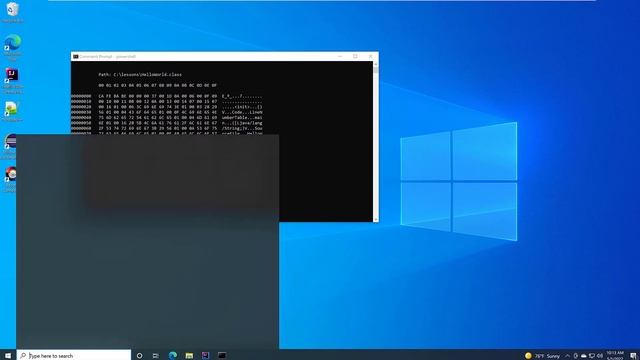Open the weather widget showing Sunny

[x=543, y=356]
